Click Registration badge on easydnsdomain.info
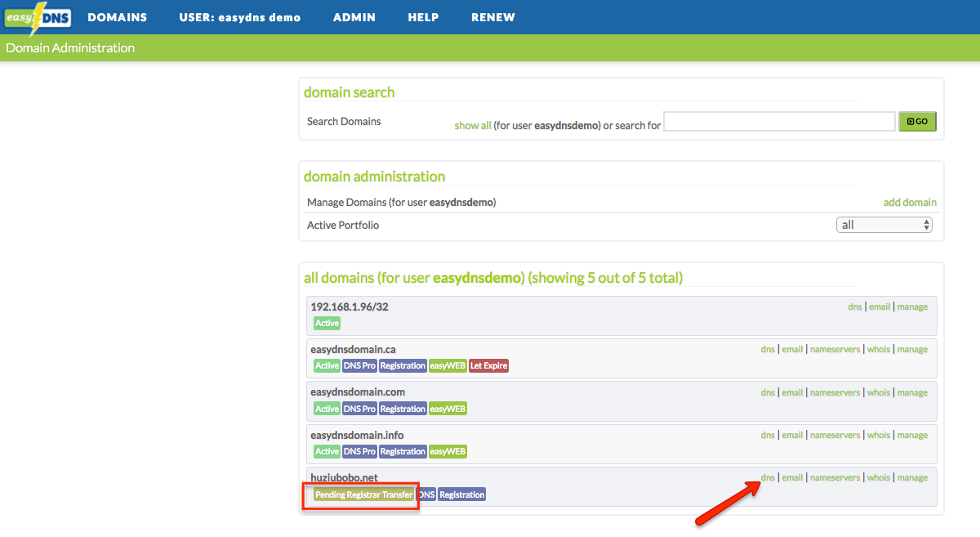 (403, 451)
